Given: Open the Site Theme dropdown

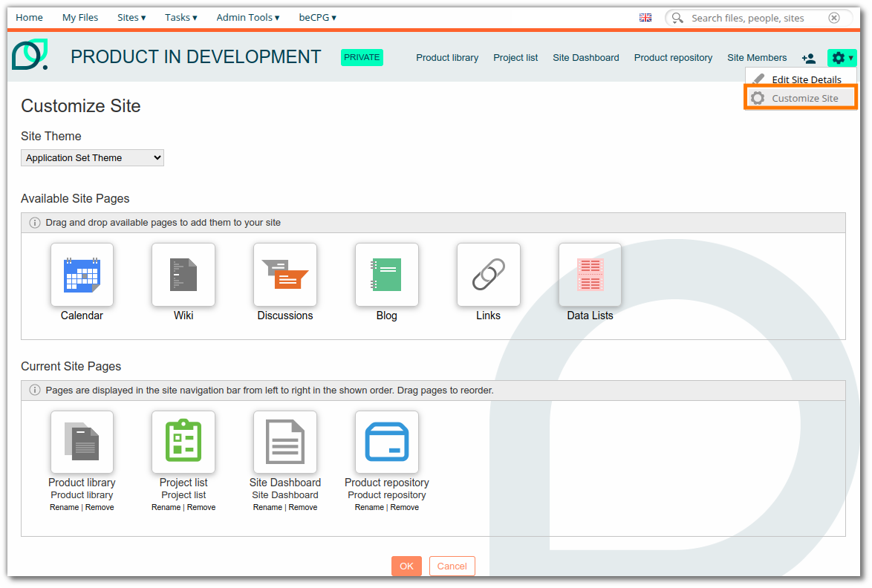Looking at the screenshot, I should [x=92, y=157].
